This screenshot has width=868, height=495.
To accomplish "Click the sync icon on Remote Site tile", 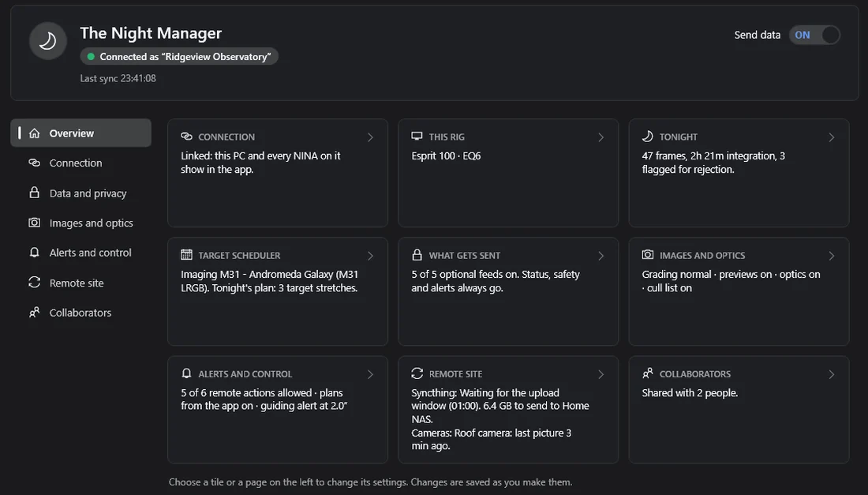I will pos(417,373).
